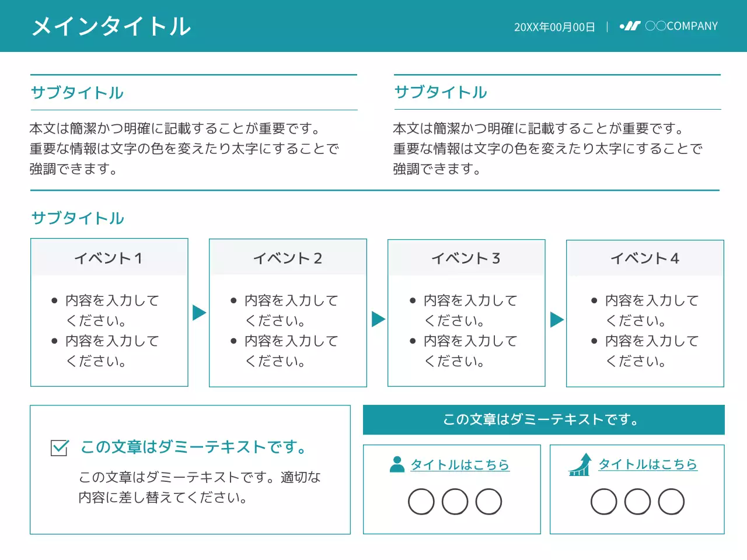Select the first circle under the person icon

[421, 501]
